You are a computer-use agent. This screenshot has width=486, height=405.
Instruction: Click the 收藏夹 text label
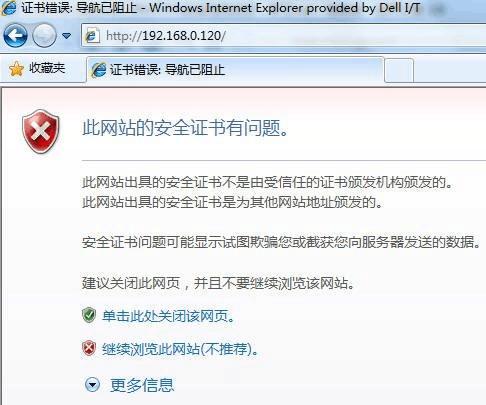pyautogui.click(x=47, y=68)
